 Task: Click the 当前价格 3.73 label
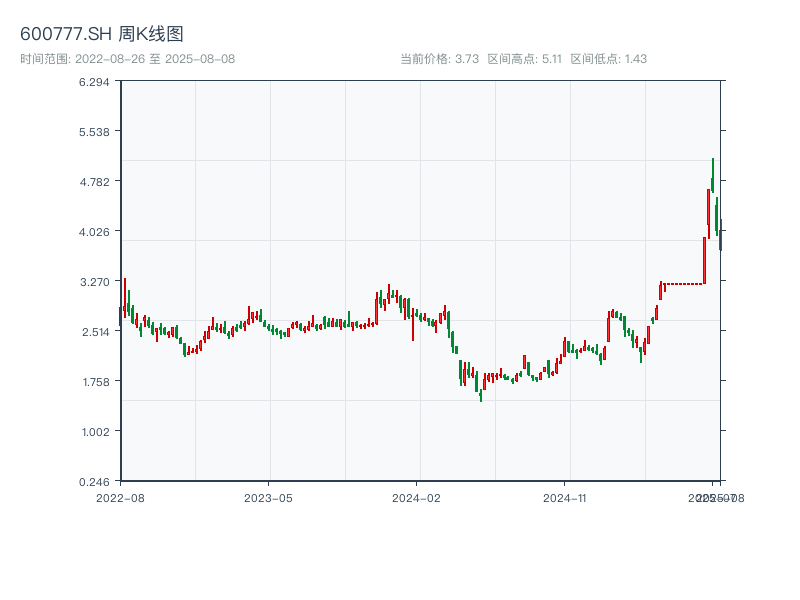tap(440, 59)
